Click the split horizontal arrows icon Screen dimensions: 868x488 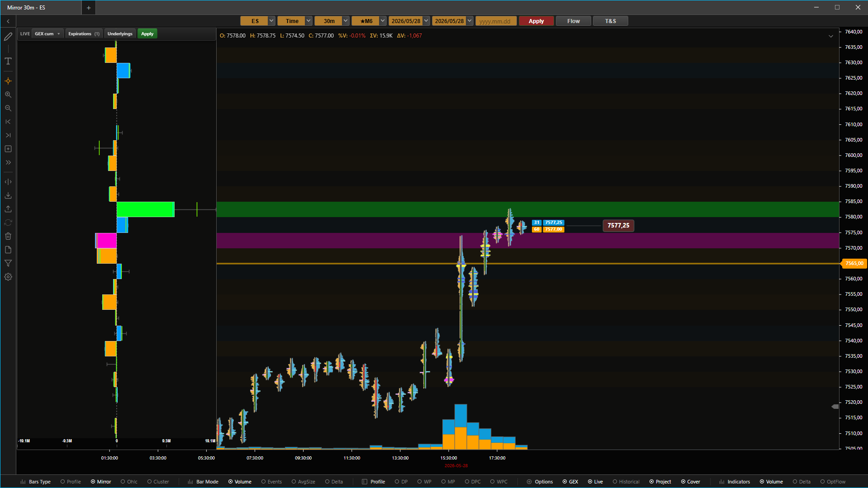pyautogui.click(x=8, y=182)
